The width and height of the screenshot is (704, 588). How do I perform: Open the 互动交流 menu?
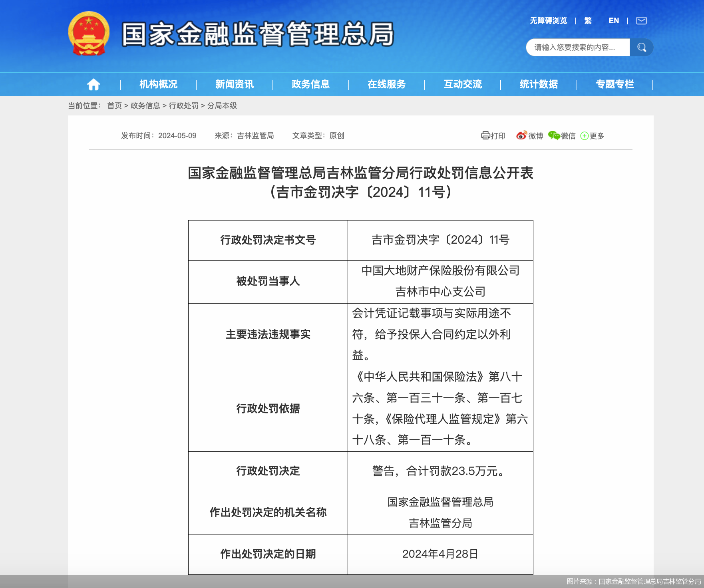click(x=463, y=84)
